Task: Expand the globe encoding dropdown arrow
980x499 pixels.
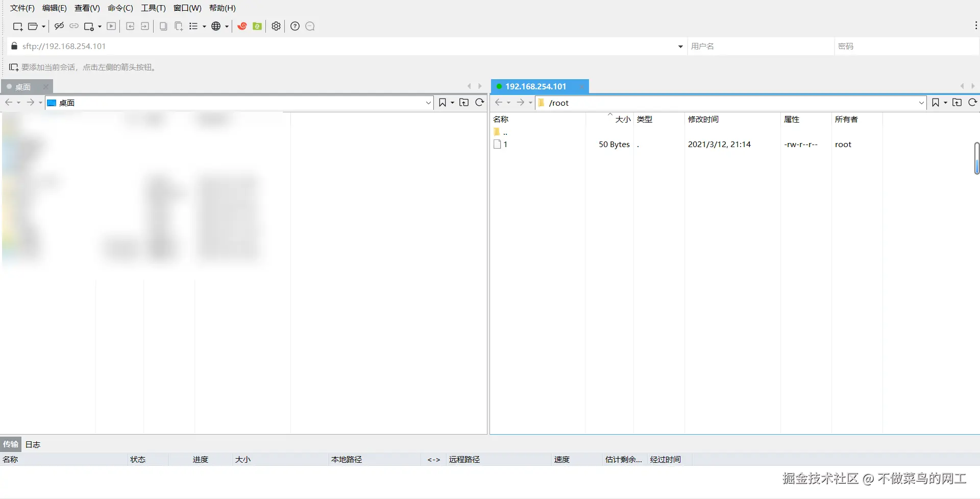Action: [x=227, y=27]
